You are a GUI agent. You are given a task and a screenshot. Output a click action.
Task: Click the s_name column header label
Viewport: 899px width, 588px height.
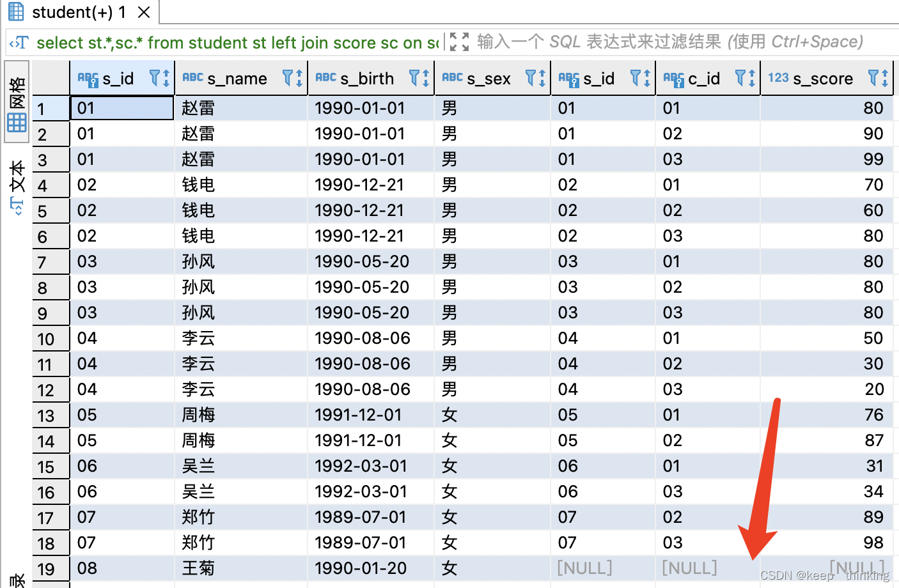237,79
